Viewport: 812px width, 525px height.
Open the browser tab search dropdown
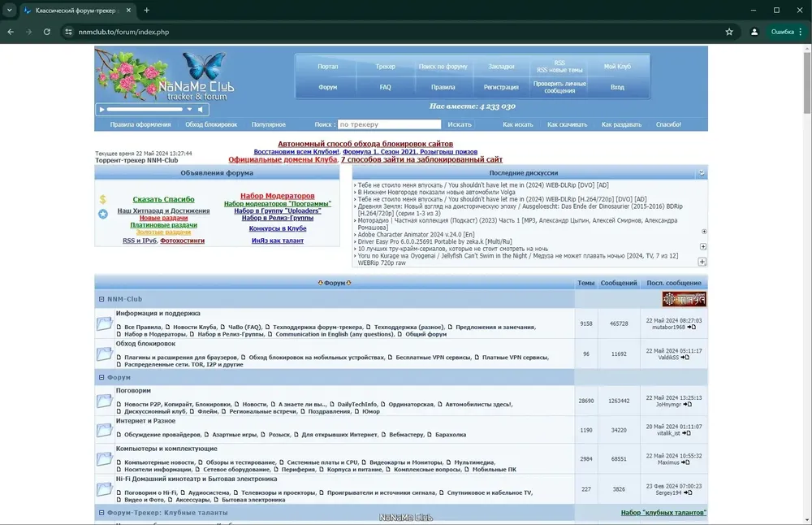pos(9,10)
